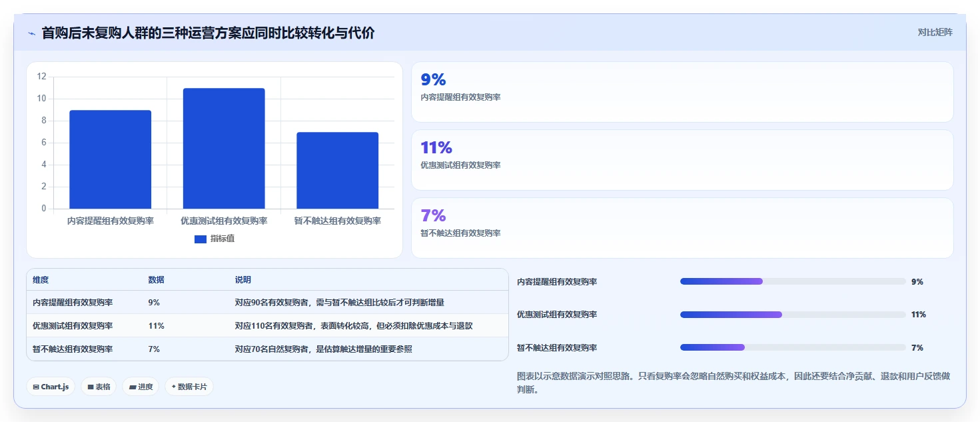Click y-axis value 4 on chart
Screen dimensions: 980x422
click(43, 165)
